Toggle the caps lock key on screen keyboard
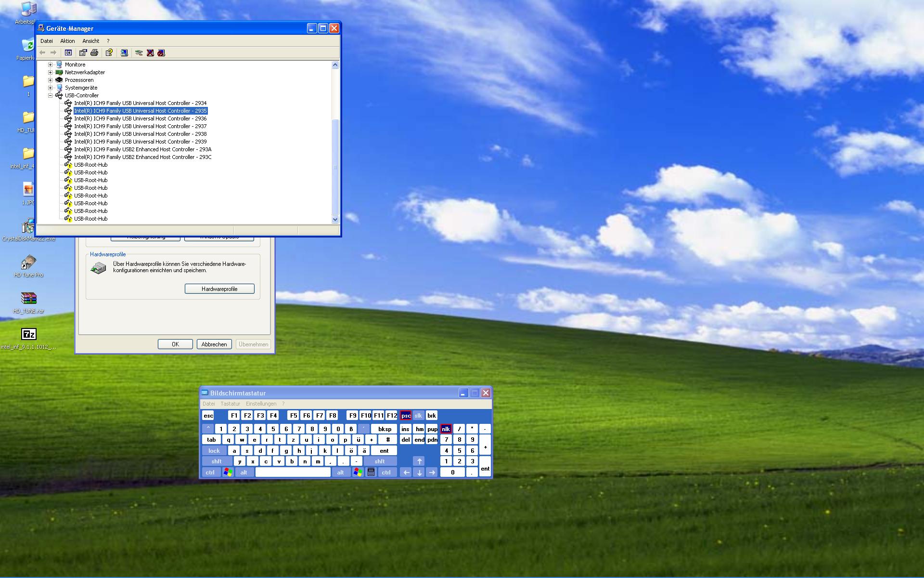 (214, 451)
